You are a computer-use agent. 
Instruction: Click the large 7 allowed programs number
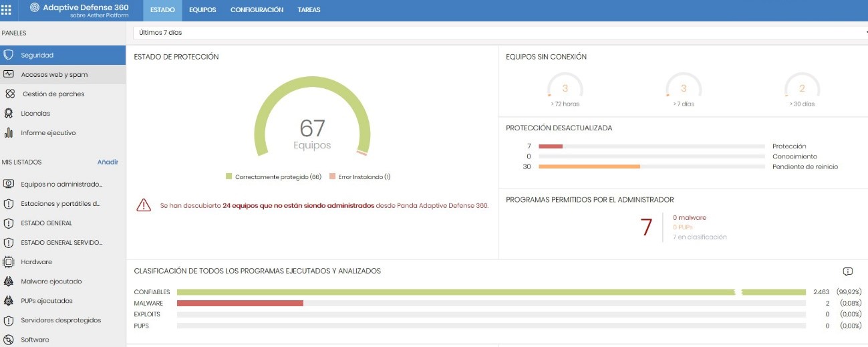(x=646, y=227)
